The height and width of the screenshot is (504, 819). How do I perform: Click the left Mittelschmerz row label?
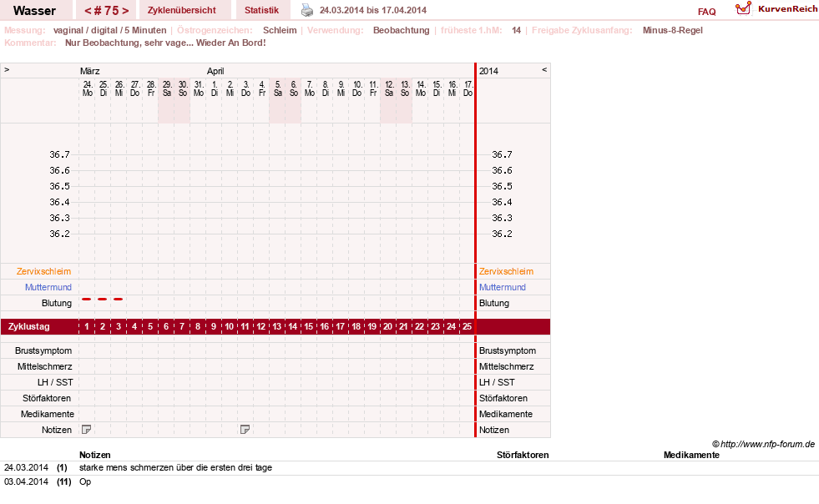click(x=44, y=366)
